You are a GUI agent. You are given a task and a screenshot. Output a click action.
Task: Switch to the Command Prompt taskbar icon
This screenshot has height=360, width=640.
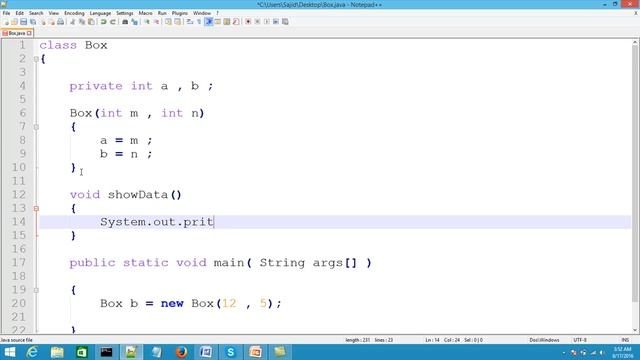(x=107, y=352)
